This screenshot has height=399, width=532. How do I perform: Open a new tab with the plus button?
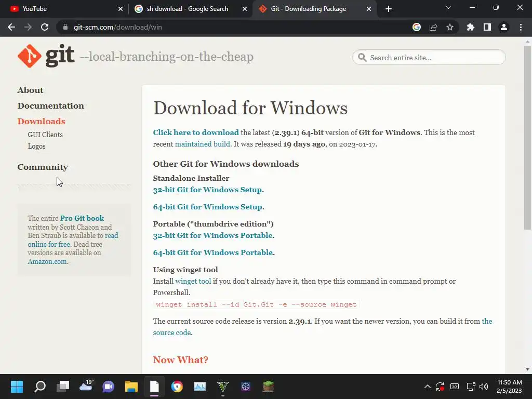[389, 9]
